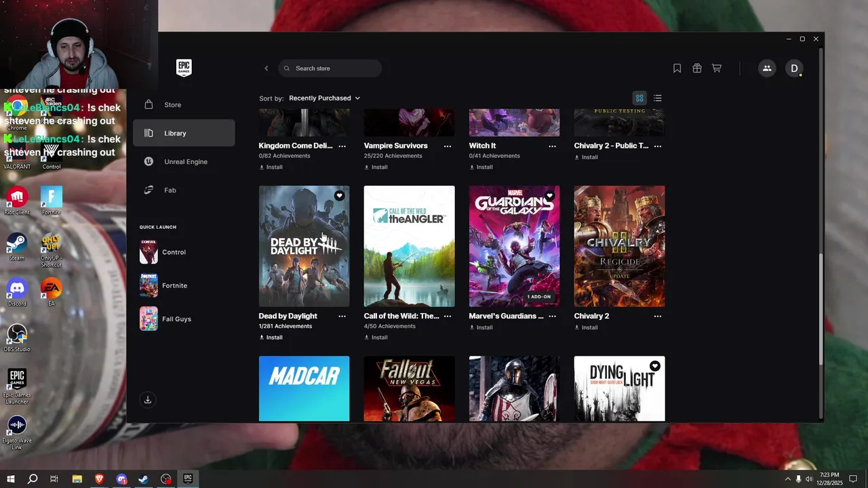Open Chivalry 2 Regicide cover art
This screenshot has width=868, height=488.
(x=619, y=246)
